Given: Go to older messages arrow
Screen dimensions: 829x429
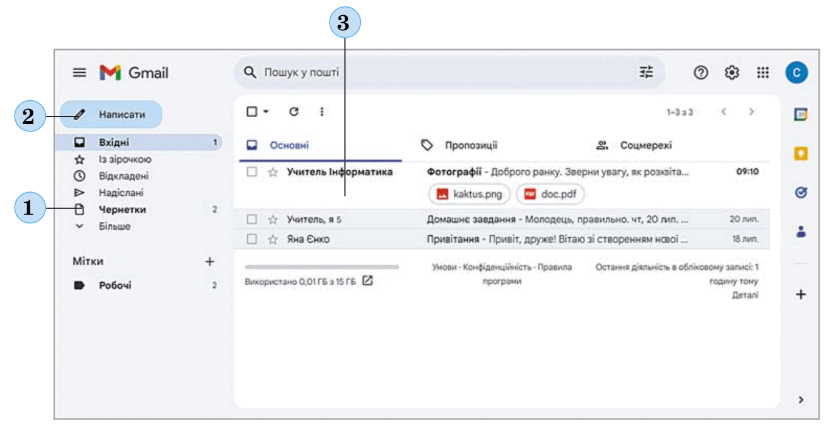Looking at the screenshot, I should [751, 112].
